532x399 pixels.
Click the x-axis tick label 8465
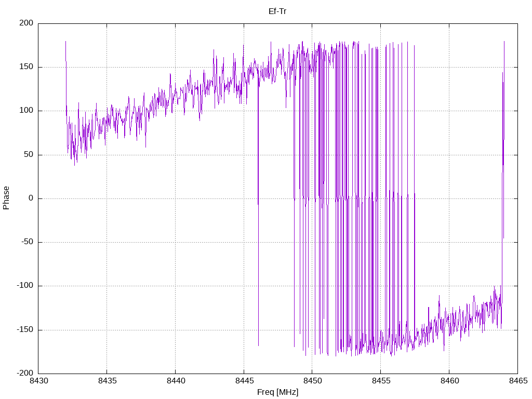click(x=518, y=381)
